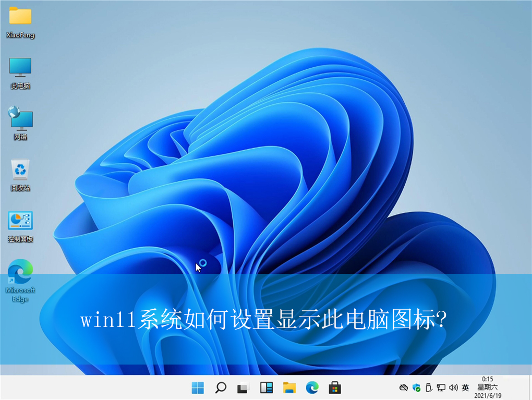Open the Microsoft Store
The image size is (532, 400).
[x=334, y=387]
